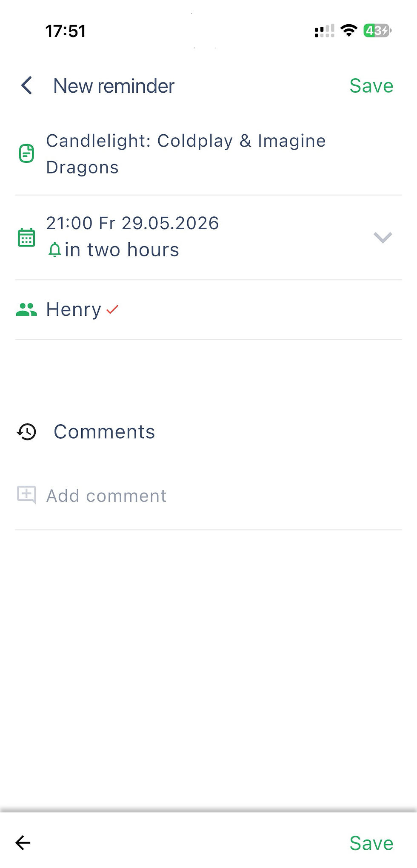Toggle the red checkmark next to Henry

pos(112,309)
